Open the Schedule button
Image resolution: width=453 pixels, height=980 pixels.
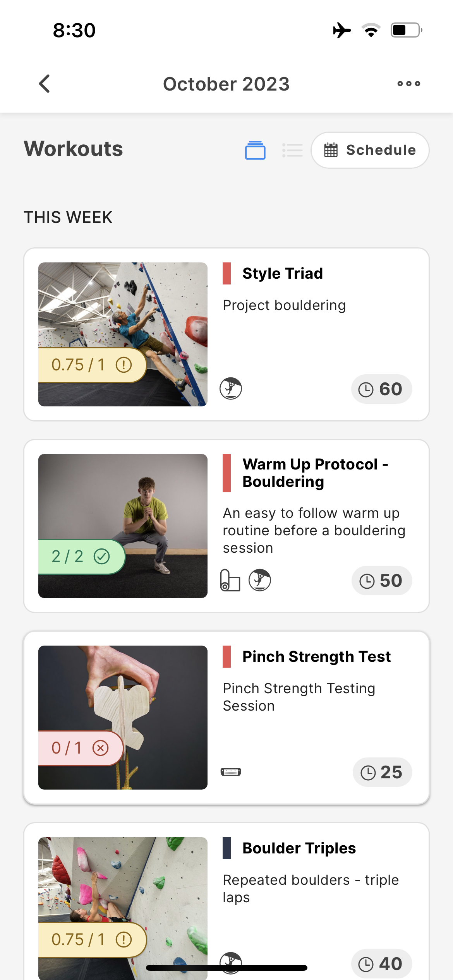tap(370, 150)
